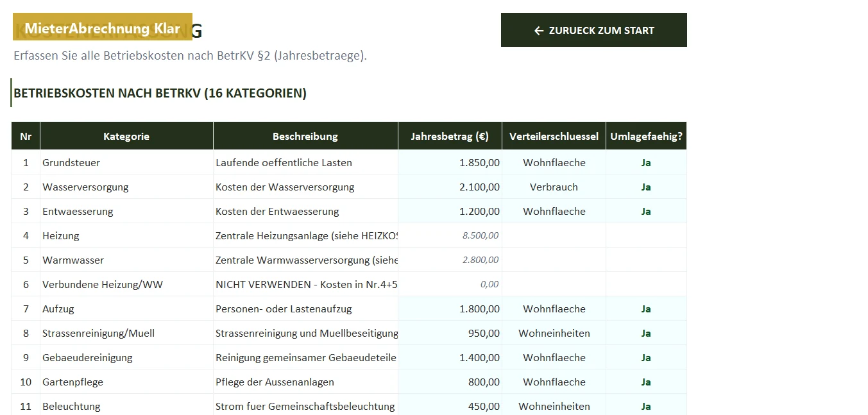Select the Beschreibung column header

coord(305,136)
